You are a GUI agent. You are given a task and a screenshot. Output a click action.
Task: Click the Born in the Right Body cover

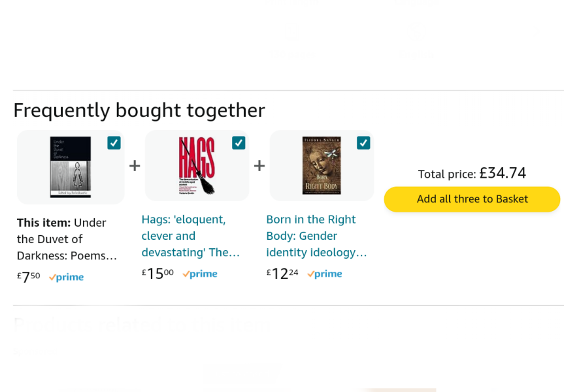pyautogui.click(x=321, y=166)
